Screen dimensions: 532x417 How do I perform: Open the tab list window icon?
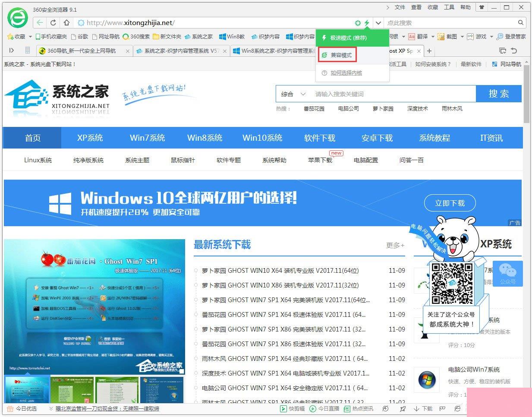502,51
